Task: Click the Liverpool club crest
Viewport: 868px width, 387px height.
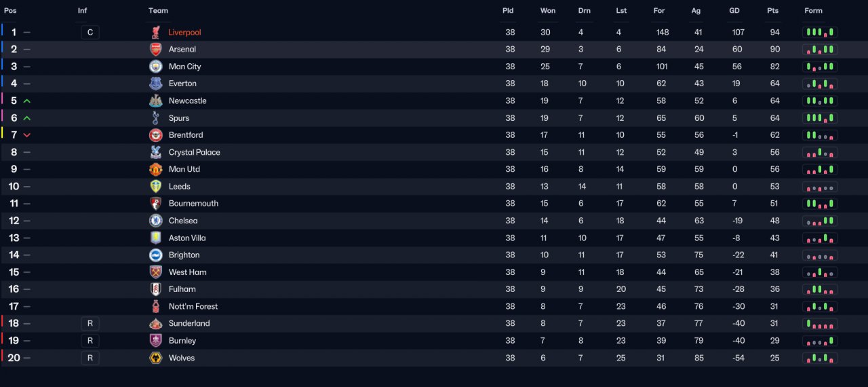Action: point(156,32)
